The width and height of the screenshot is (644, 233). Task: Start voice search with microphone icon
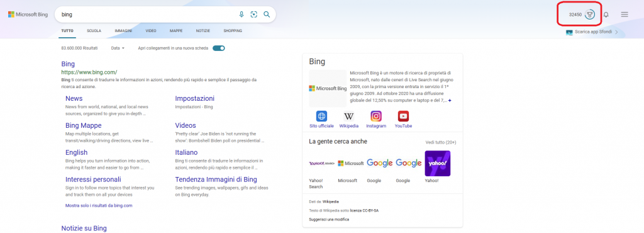pyautogui.click(x=241, y=14)
